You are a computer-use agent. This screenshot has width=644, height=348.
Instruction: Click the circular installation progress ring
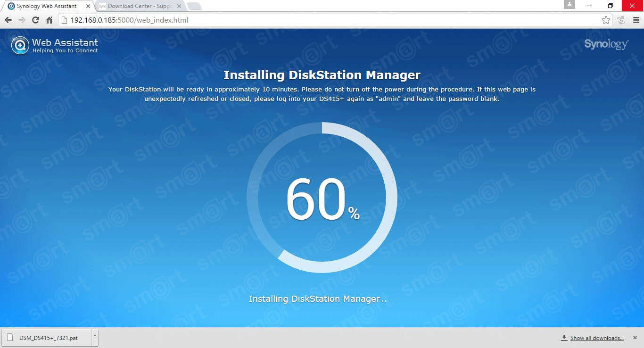(322, 198)
